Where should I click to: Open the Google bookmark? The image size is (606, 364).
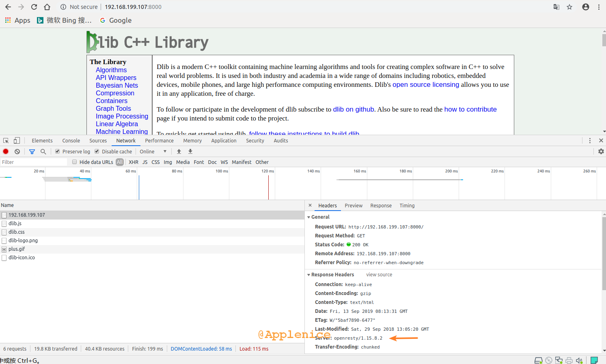coord(116,20)
